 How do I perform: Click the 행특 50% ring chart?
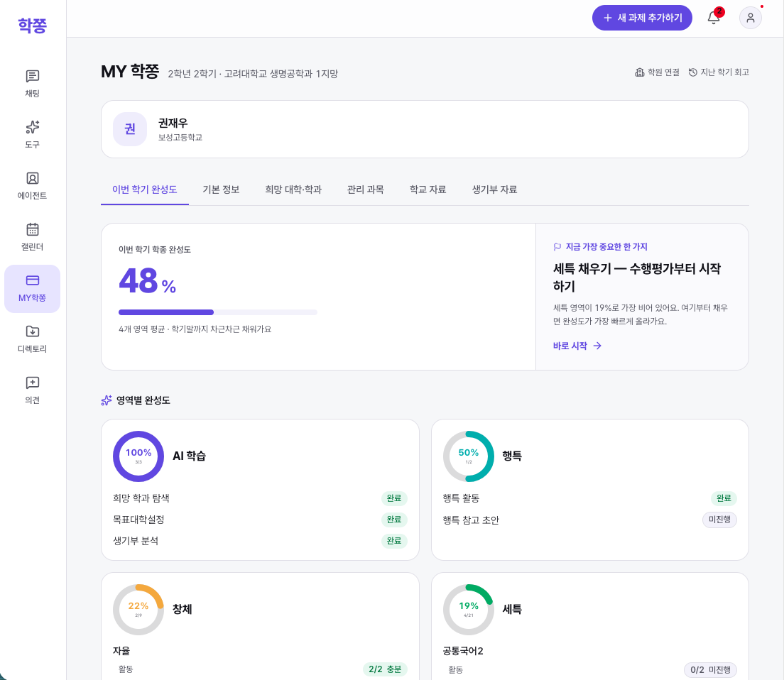pos(469,456)
